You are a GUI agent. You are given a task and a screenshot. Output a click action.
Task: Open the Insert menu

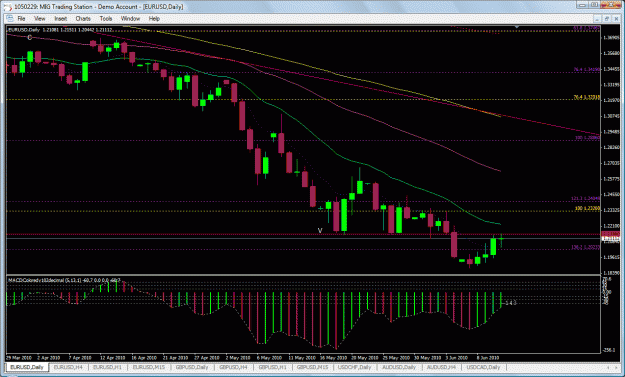[61, 18]
